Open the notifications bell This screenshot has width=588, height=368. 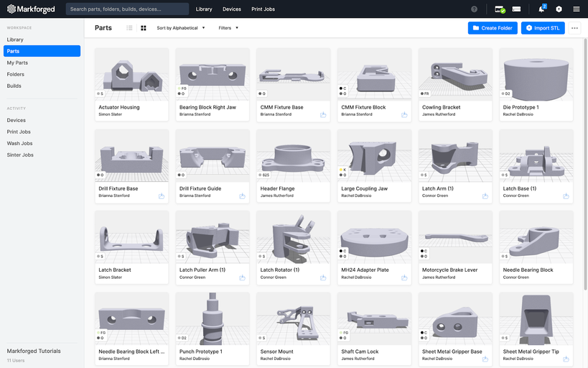tap(541, 9)
